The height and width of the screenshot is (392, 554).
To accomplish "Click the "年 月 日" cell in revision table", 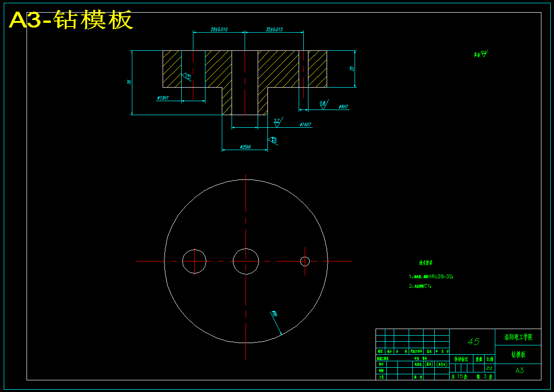I will pos(442,352).
